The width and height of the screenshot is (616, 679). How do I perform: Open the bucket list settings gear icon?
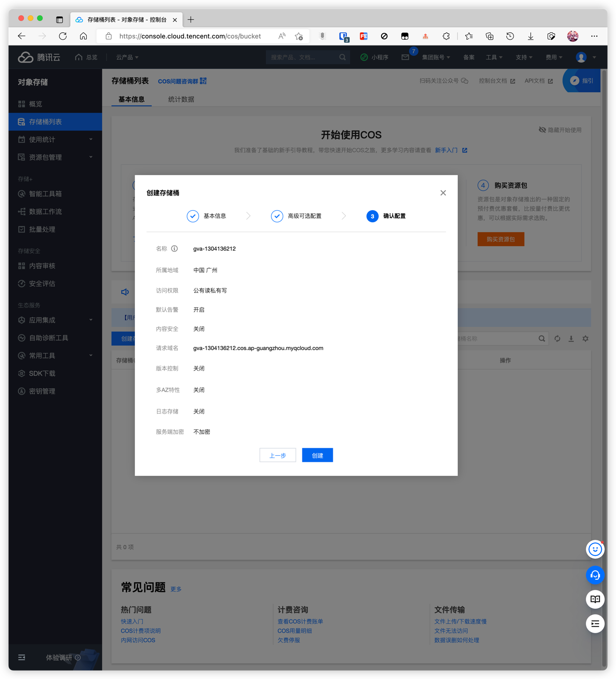585,339
